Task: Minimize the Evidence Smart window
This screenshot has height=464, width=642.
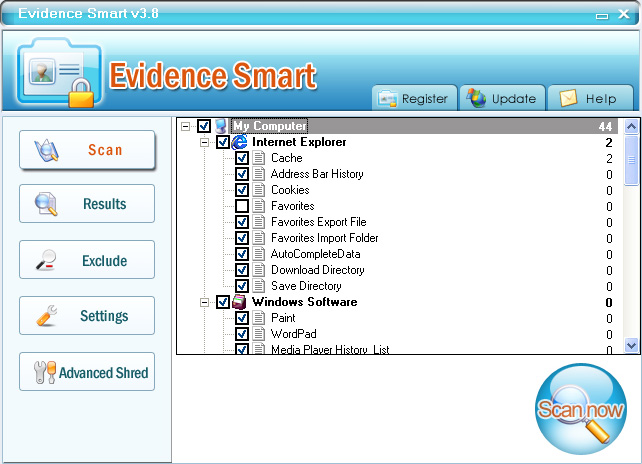Action: (x=602, y=16)
